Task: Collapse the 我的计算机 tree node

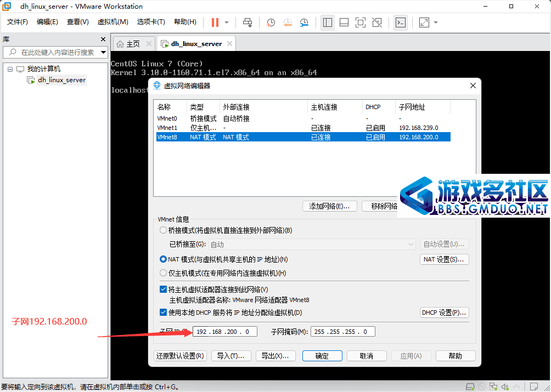Action: (10, 69)
